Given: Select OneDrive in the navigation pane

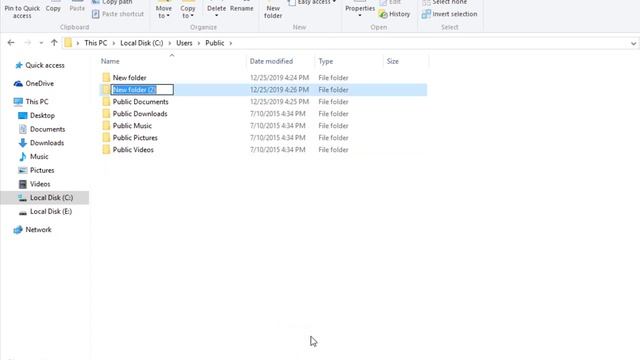Looking at the screenshot, I should coord(39,83).
